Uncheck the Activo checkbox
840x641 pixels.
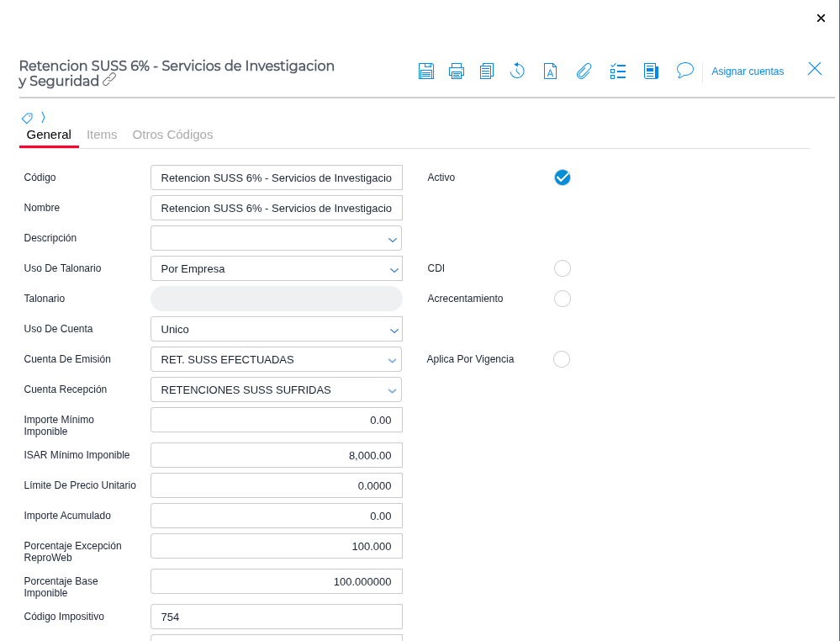point(563,177)
